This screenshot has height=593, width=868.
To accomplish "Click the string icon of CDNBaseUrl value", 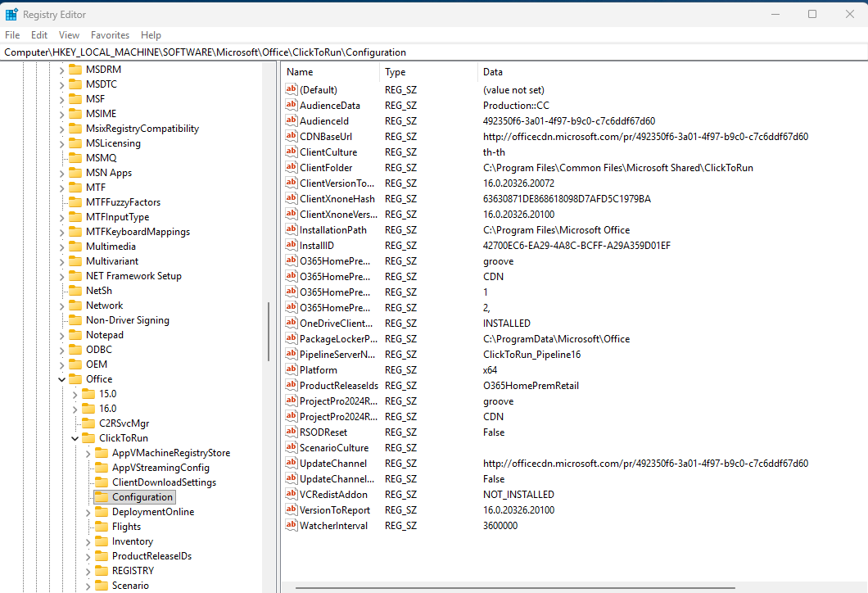I will point(292,136).
